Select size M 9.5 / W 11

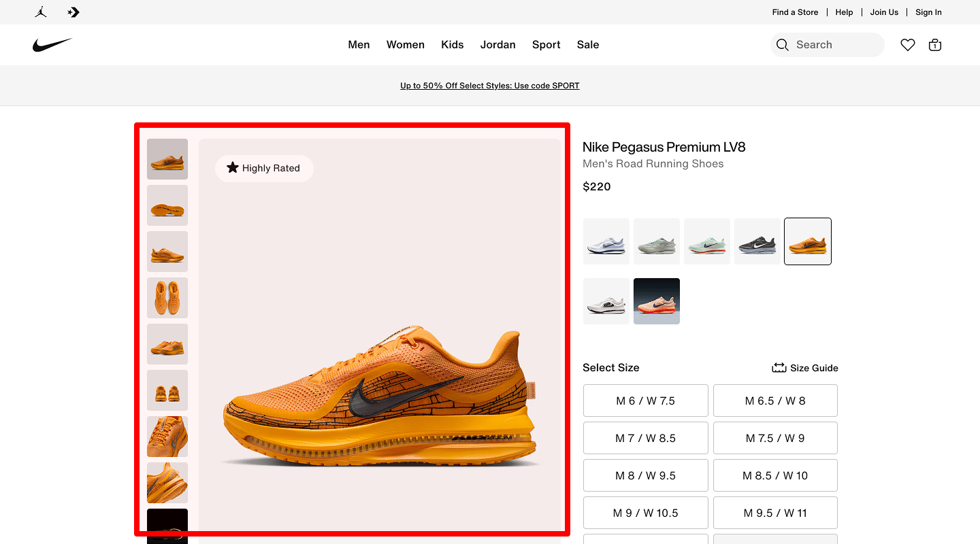775,513
